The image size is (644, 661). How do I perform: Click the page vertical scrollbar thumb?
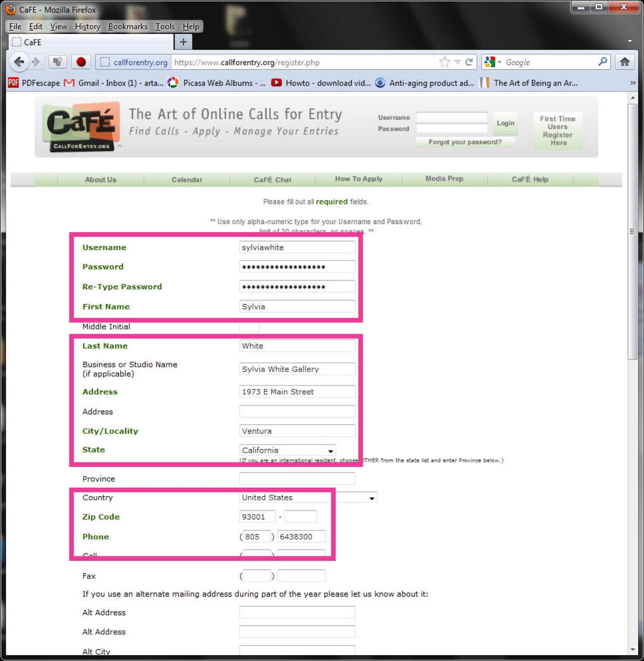point(632,231)
